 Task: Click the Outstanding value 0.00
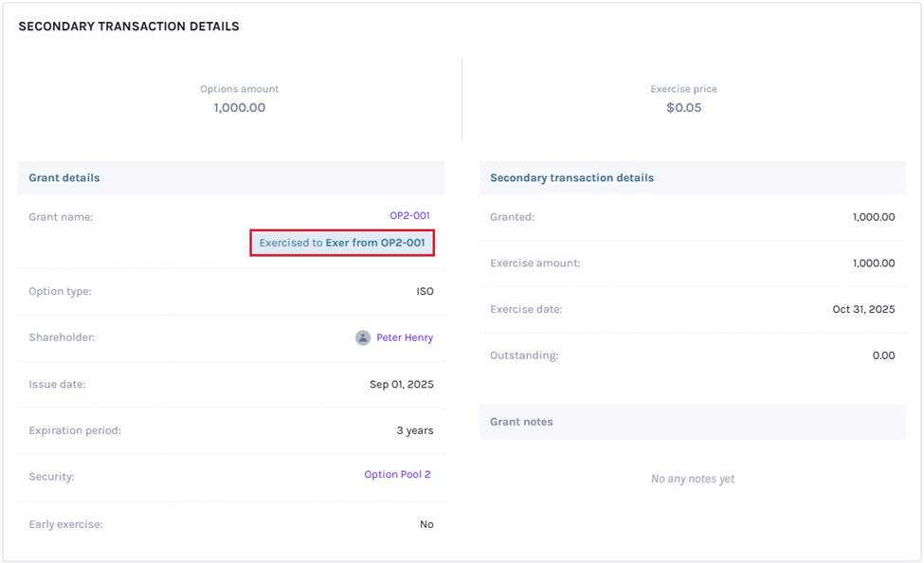[x=883, y=355]
